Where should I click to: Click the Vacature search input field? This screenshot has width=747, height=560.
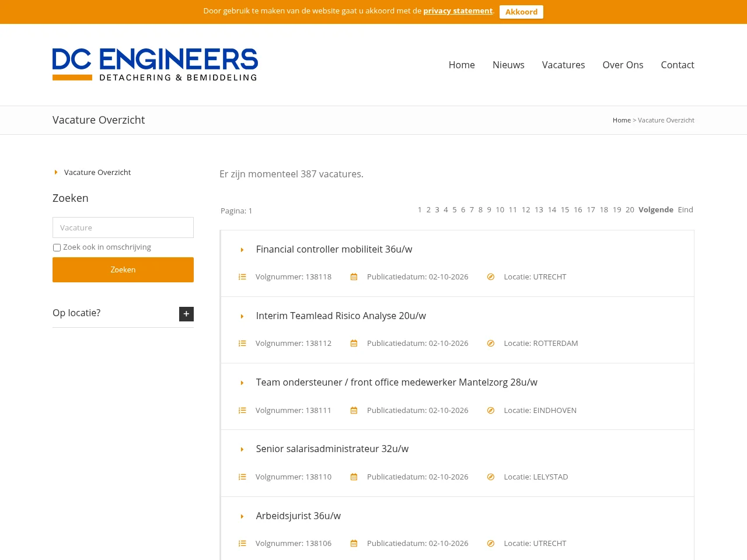(123, 228)
